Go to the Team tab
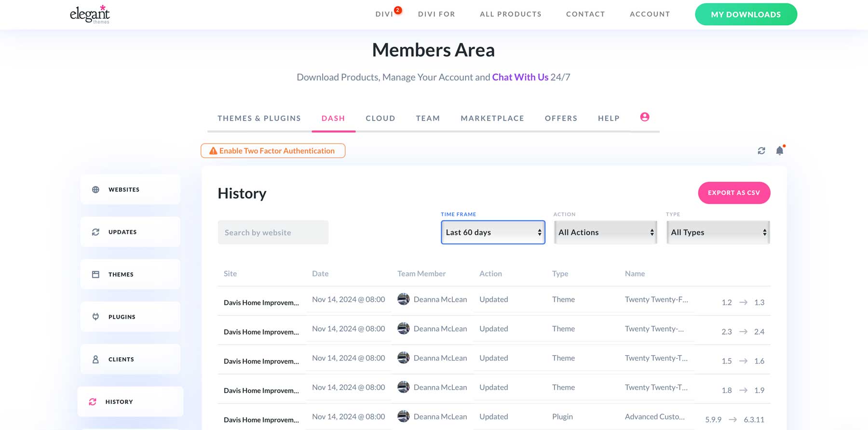Screen dimensions: 868x430 [x=428, y=118]
